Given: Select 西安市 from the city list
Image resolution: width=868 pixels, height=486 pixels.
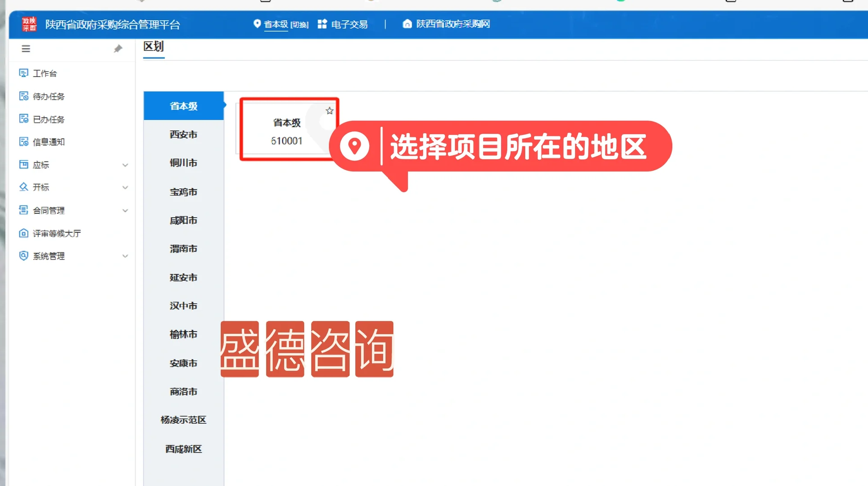Looking at the screenshot, I should click(x=183, y=135).
